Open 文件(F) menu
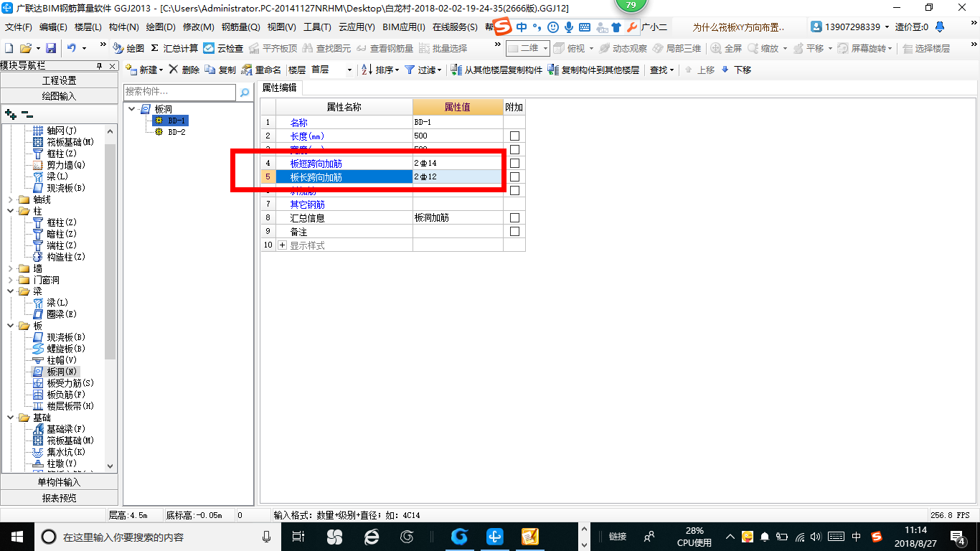The image size is (980, 551). (x=18, y=27)
